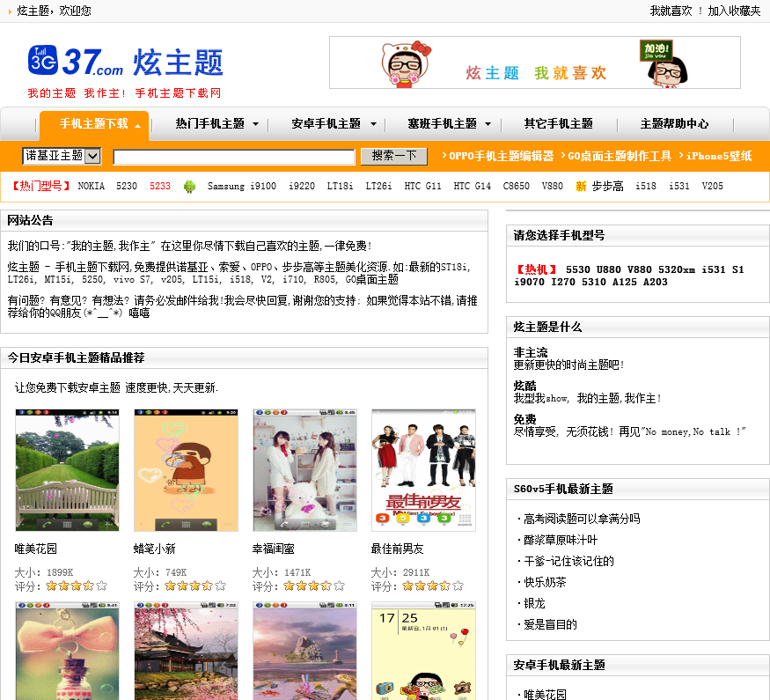Choose phone model U880 in sidebar
This screenshot has width=770, height=700.
click(x=608, y=269)
